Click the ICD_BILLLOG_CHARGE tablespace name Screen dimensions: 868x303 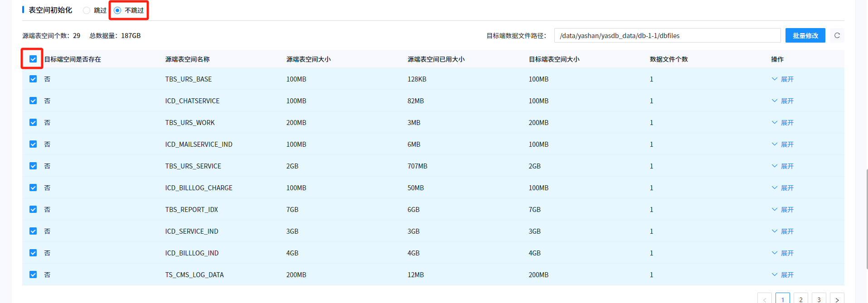click(199, 188)
